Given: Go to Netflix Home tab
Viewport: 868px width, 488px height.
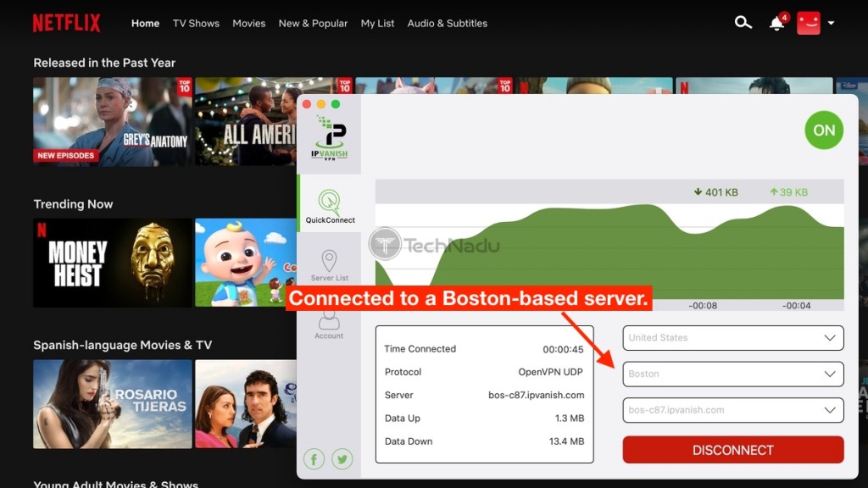Looking at the screenshot, I should pos(145,23).
